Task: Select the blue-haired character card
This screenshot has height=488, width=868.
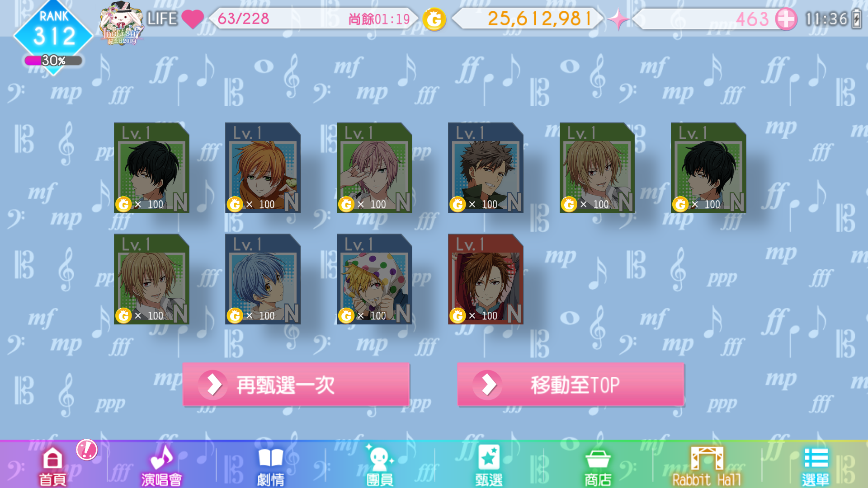Action: pos(263,279)
